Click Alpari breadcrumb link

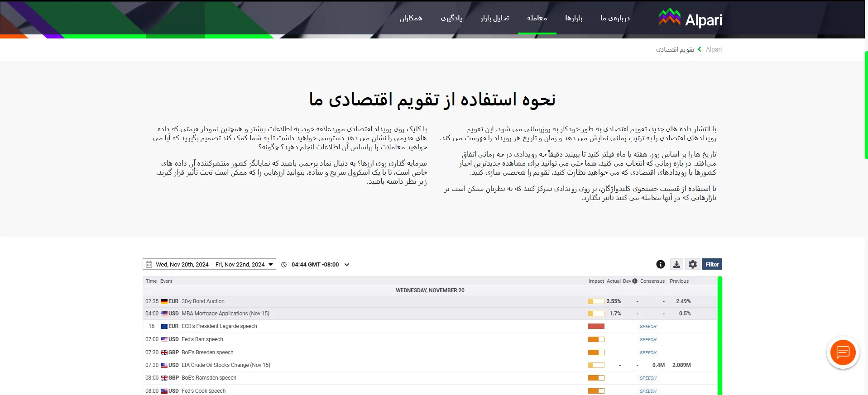pos(714,49)
